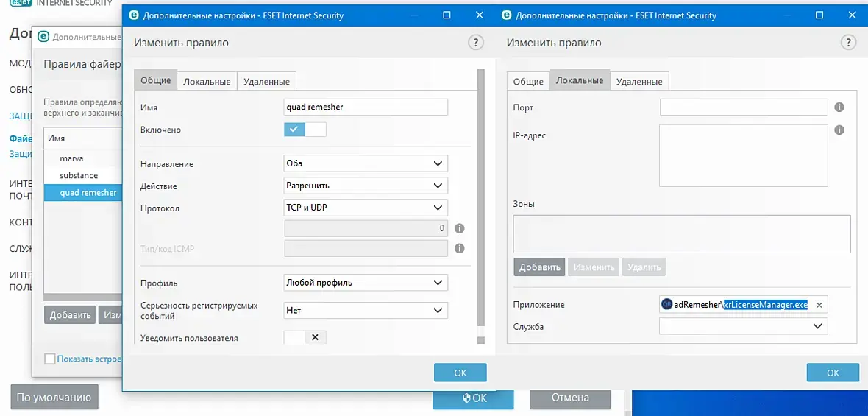Open Удаленные tab in right dialog

coord(639,81)
